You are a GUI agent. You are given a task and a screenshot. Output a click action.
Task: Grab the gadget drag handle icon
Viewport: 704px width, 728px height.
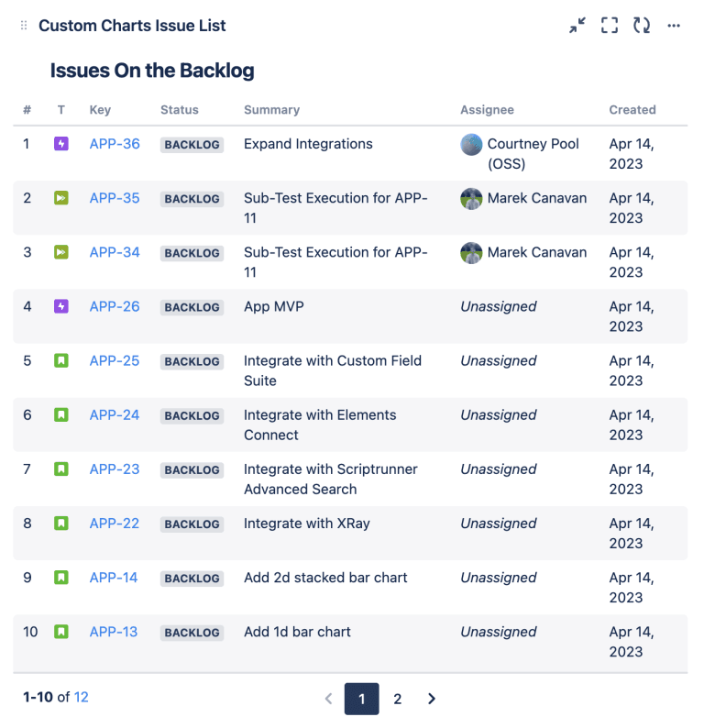(x=24, y=26)
